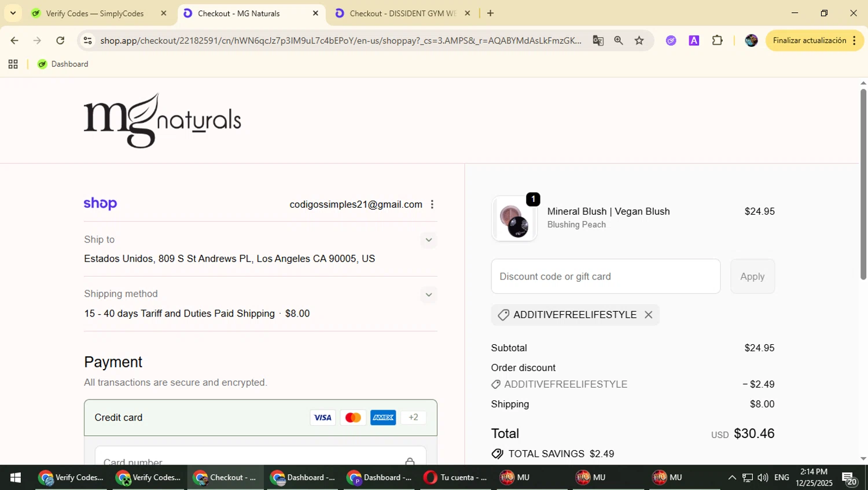Click the Apply discount button
This screenshot has height=490, width=868.
tap(752, 277)
